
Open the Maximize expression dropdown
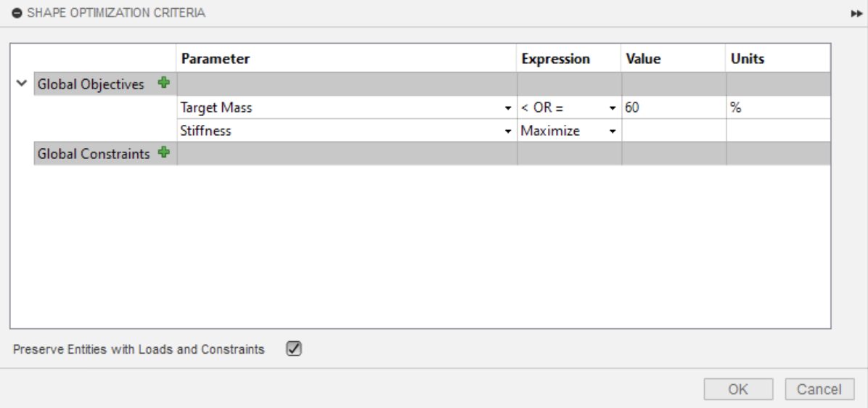click(613, 131)
